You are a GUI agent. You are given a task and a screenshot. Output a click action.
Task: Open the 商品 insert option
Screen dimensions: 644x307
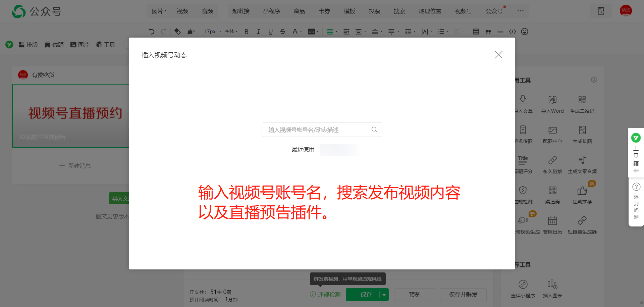click(299, 11)
